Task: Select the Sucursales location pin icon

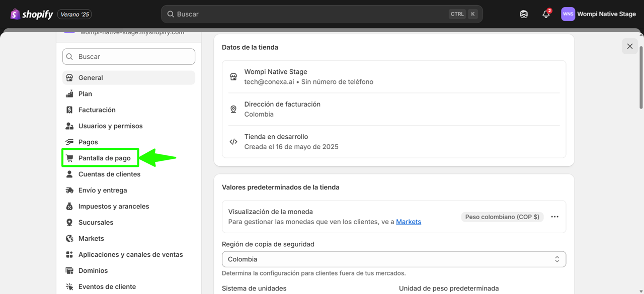Action: 69,222
